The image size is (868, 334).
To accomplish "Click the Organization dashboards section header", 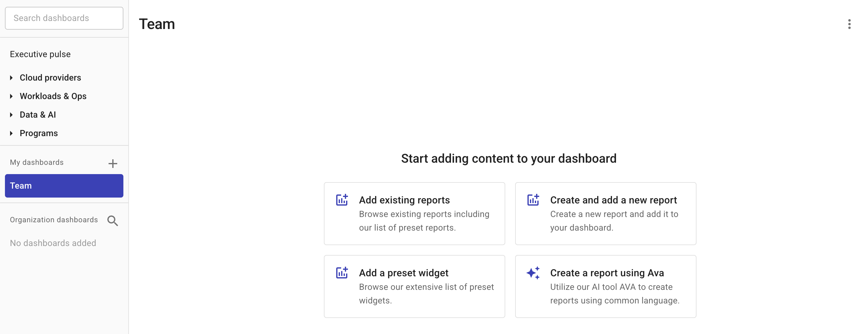I will click(x=54, y=219).
